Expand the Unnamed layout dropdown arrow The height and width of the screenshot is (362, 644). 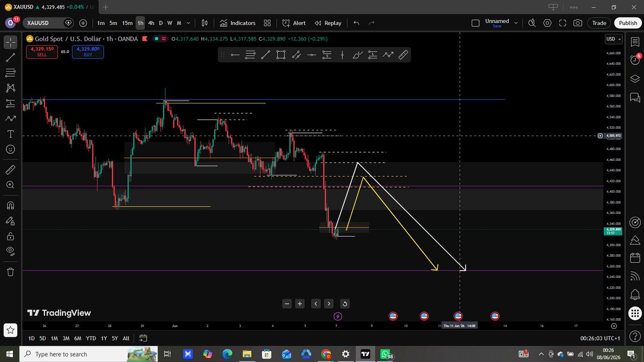[516, 23]
